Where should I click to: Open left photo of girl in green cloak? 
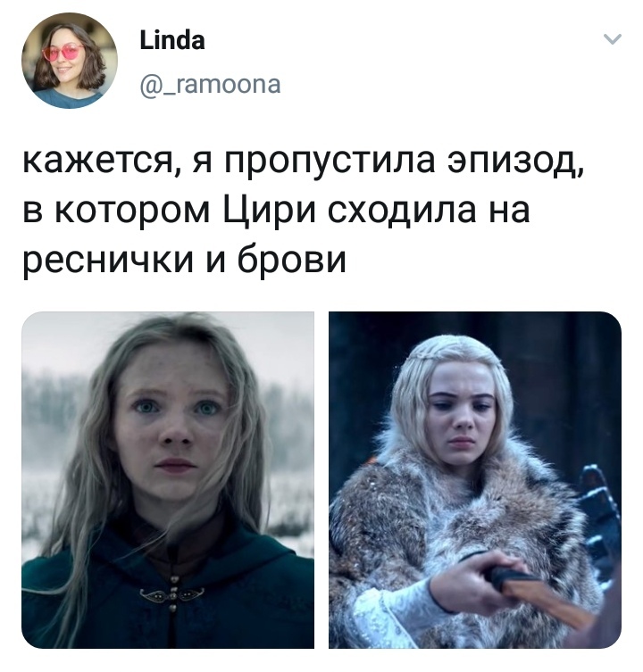click(168, 480)
